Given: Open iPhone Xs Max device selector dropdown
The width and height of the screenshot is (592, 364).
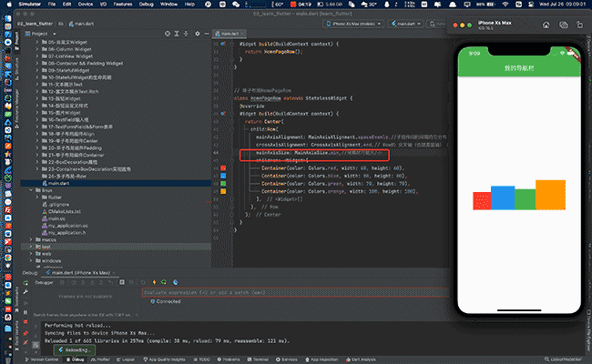Looking at the screenshot, I should click(x=353, y=24).
